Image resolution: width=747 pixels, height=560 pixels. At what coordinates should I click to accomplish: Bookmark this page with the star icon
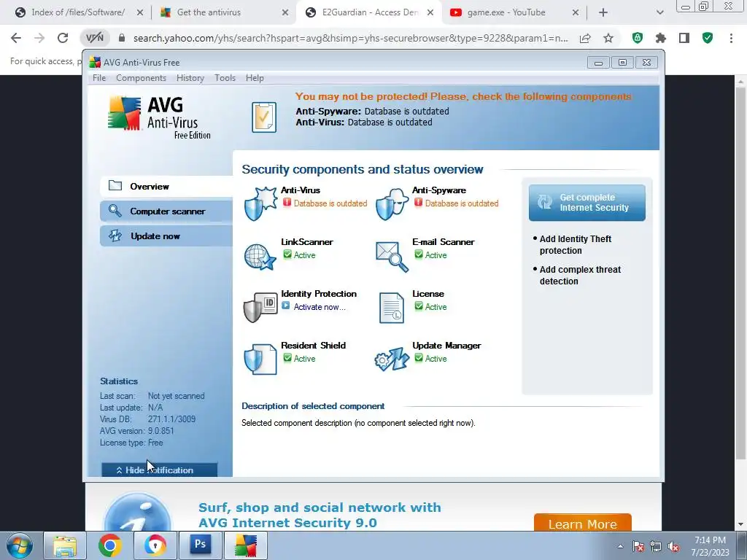[608, 38]
